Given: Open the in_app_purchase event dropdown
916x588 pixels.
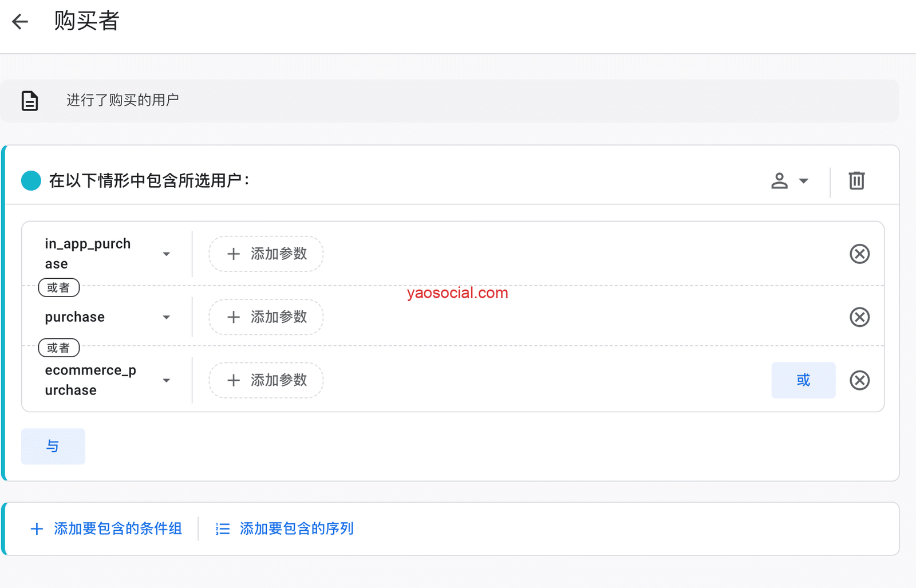Looking at the screenshot, I should (x=166, y=254).
